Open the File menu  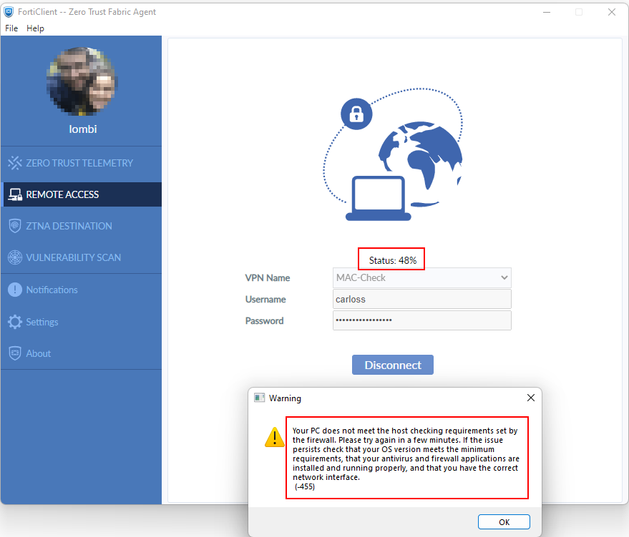[x=11, y=28]
